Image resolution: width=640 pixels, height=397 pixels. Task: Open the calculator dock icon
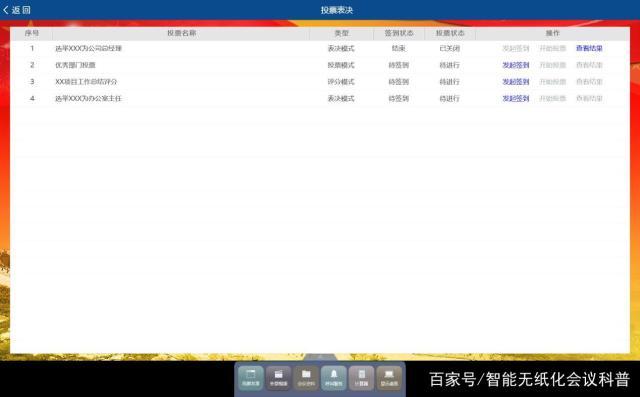tap(361, 378)
